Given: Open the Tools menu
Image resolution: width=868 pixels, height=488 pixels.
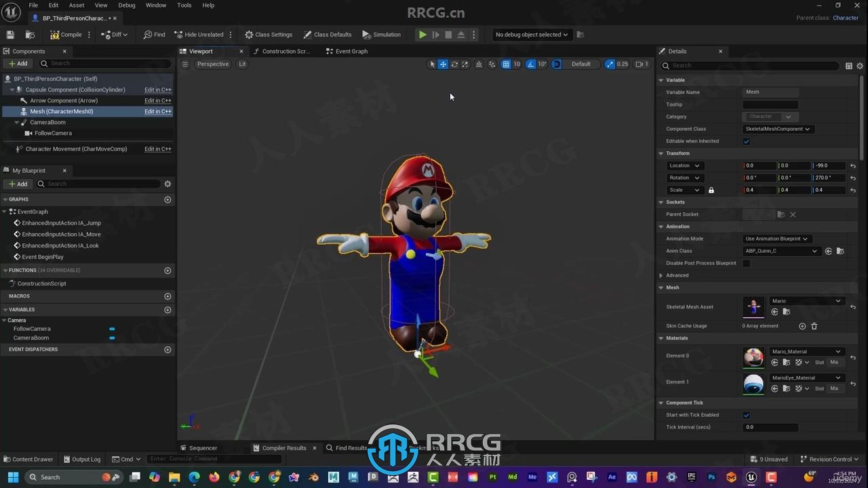Looking at the screenshot, I should click(184, 5).
